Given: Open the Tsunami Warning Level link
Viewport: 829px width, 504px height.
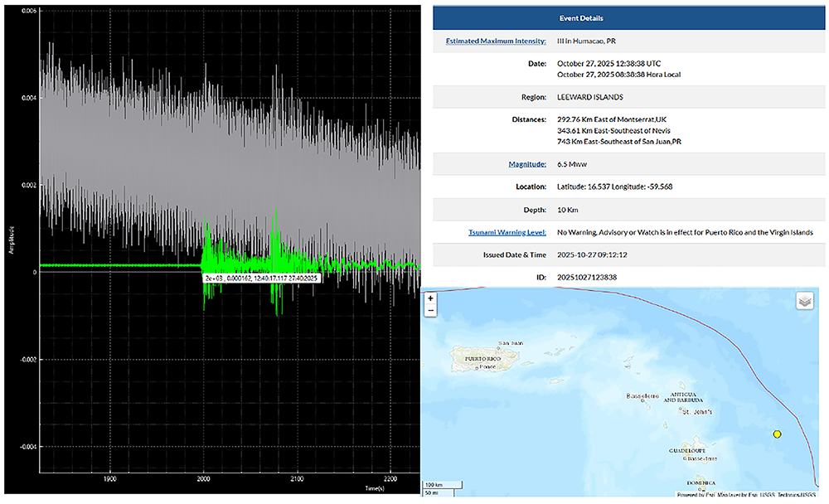Looking at the screenshot, I should coord(505,232).
